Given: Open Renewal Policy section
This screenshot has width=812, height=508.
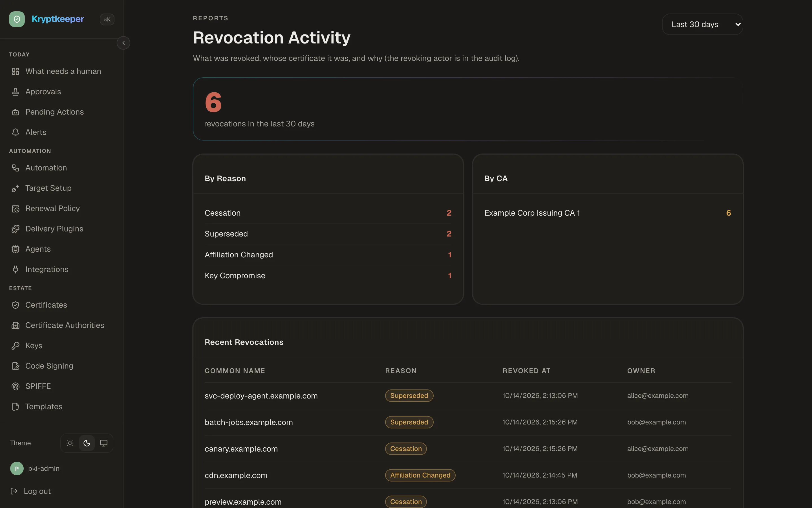Looking at the screenshot, I should (x=62, y=209).
